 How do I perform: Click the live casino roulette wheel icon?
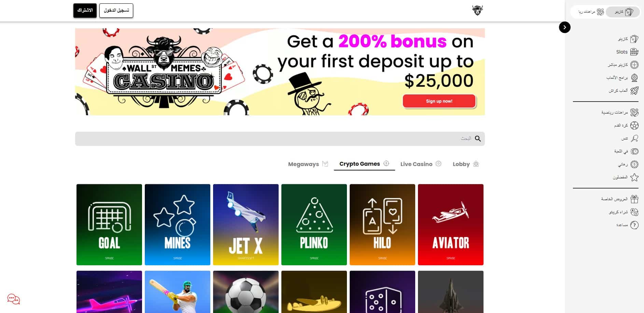coord(634,65)
